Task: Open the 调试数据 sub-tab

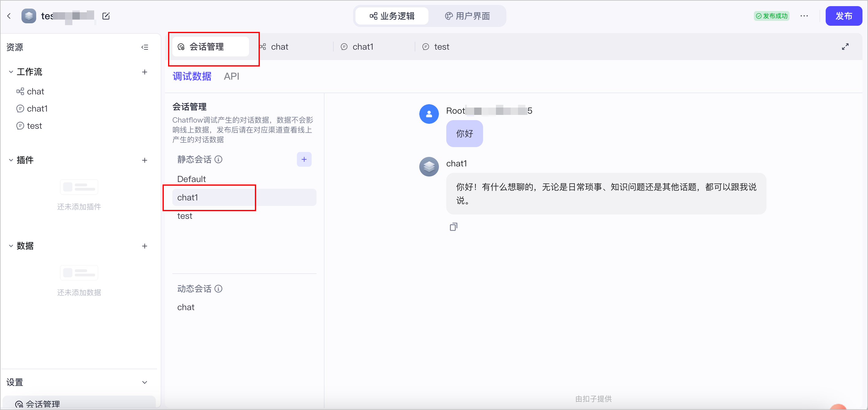Action: (x=192, y=76)
